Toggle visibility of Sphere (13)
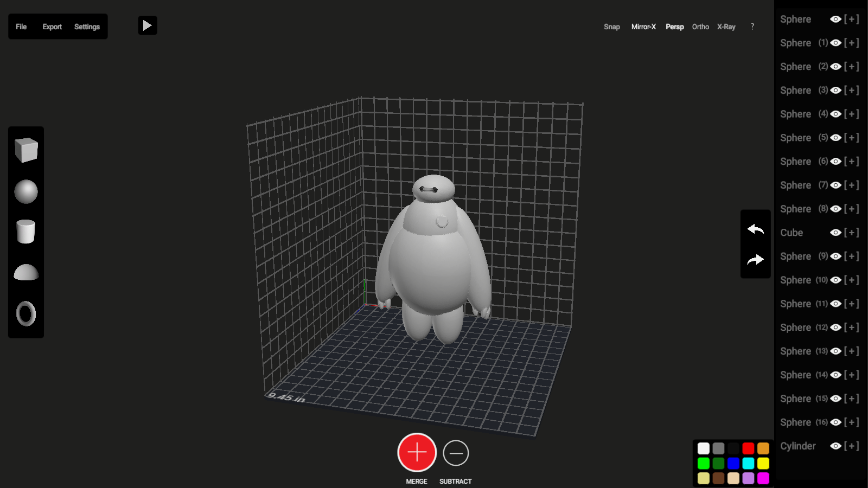 click(x=836, y=351)
